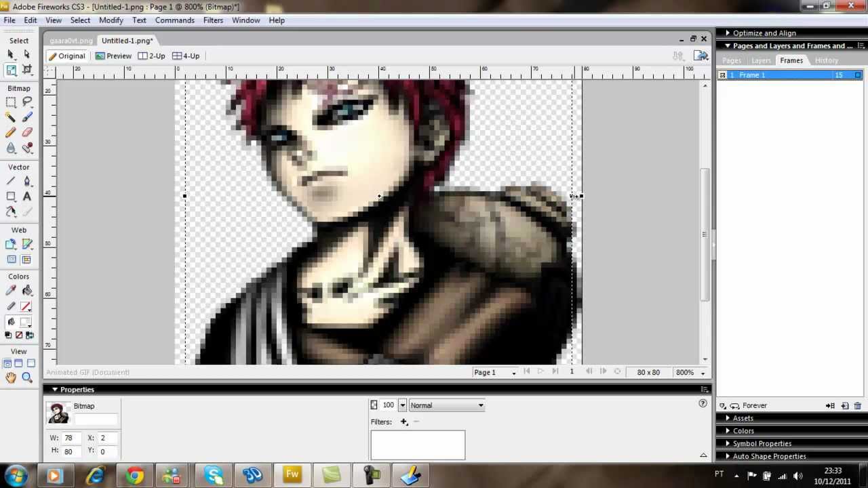Expand the Auto Shape Properties panel
The image size is (868, 488).
point(728,456)
